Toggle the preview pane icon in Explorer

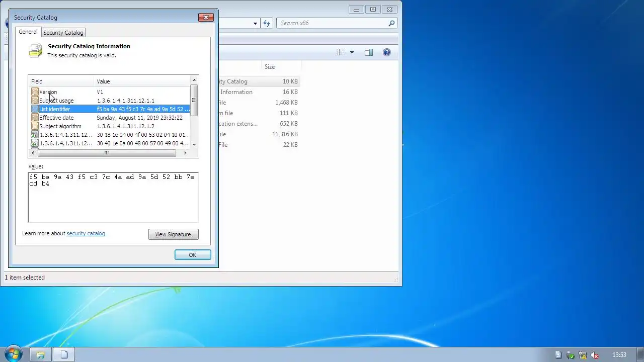pos(369,52)
